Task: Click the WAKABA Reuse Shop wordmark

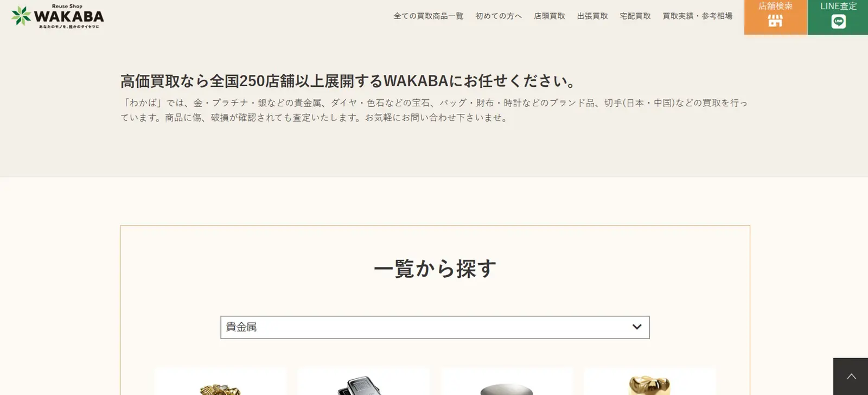Action: (x=69, y=16)
